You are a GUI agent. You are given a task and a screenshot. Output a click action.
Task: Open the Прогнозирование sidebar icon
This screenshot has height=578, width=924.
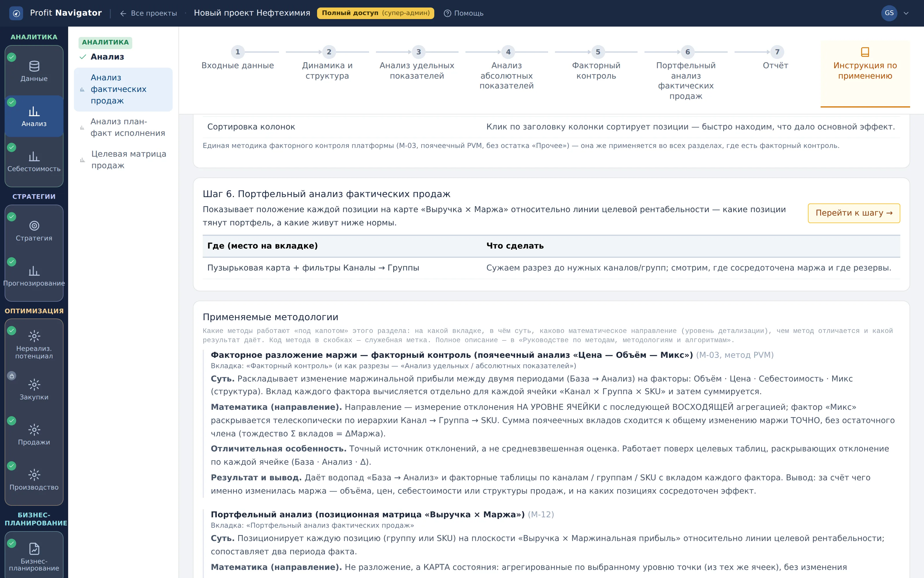click(34, 271)
